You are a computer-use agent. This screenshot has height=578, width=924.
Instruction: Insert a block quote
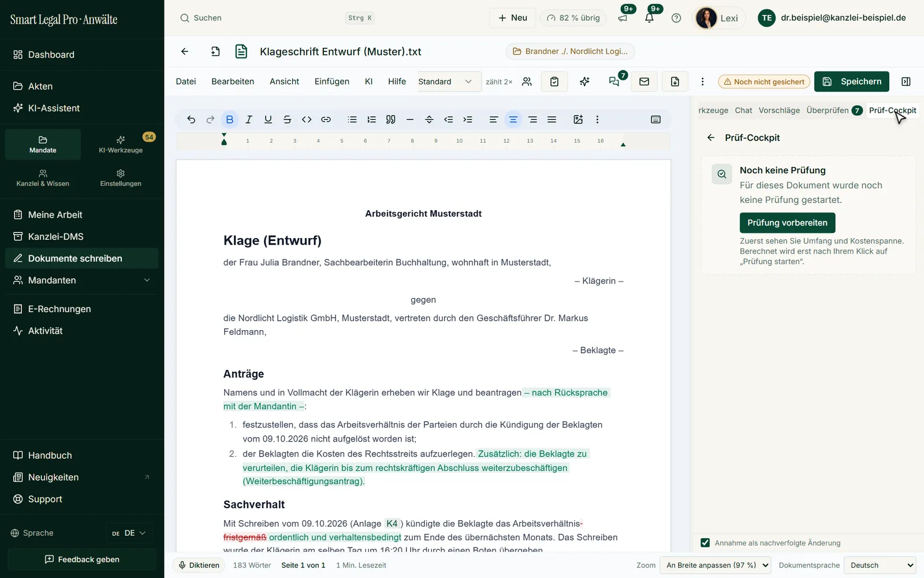pos(391,120)
